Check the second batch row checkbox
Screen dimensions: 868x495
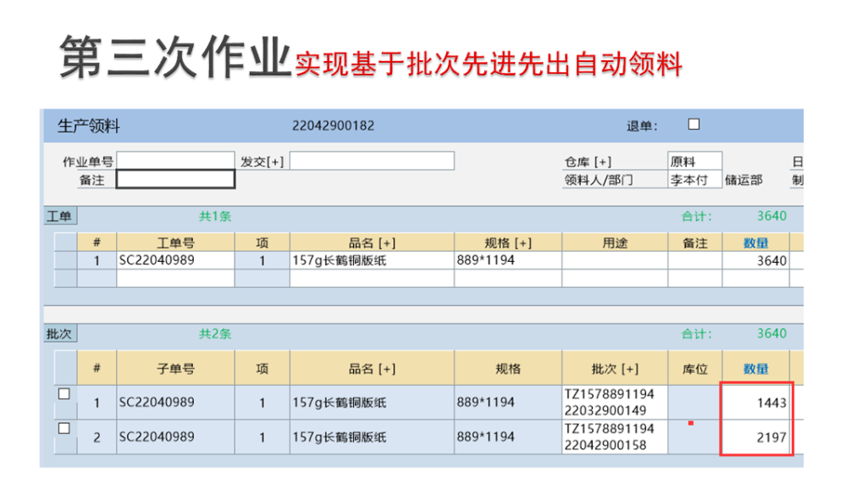click(64, 430)
